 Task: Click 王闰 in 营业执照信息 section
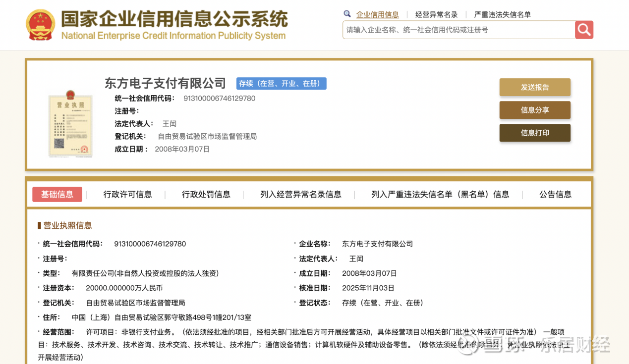[x=356, y=259]
